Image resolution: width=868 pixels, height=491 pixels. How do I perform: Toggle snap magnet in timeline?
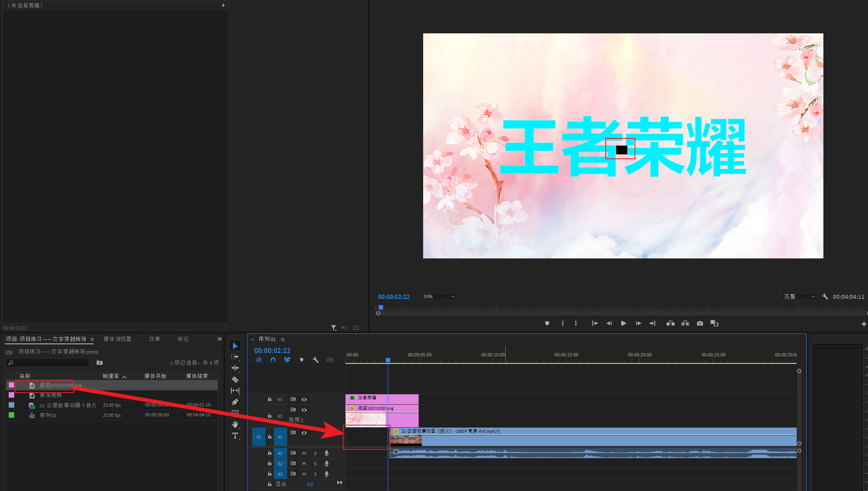pyautogui.click(x=273, y=360)
